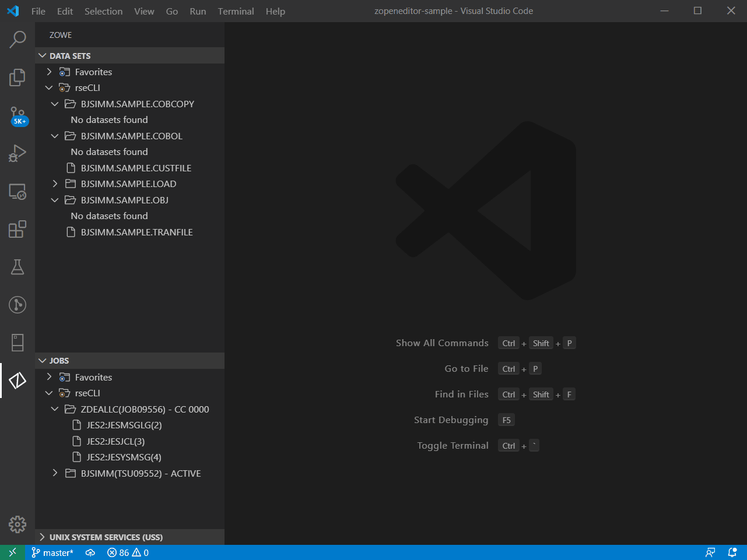Click the VS Code logo in title bar

pos(13,11)
